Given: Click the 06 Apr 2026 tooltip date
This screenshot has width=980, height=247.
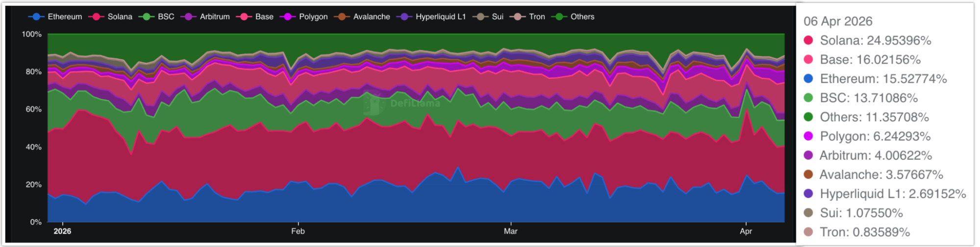Looking at the screenshot, I should point(838,21).
